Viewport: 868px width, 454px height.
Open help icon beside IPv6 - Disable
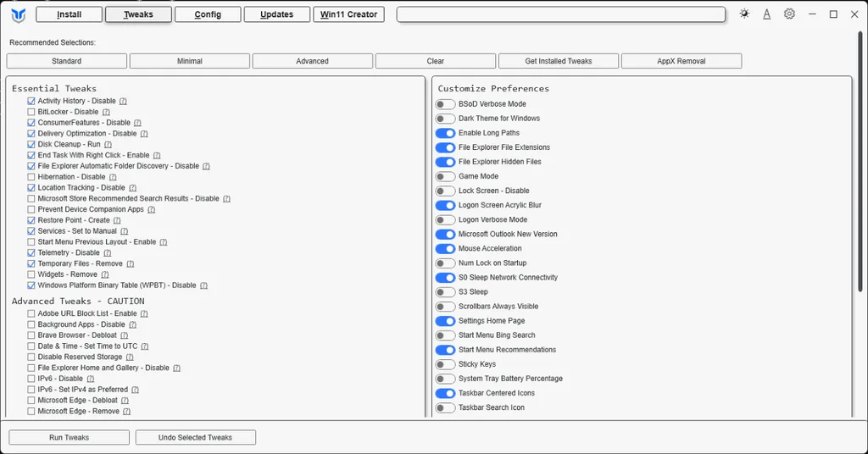(90, 379)
